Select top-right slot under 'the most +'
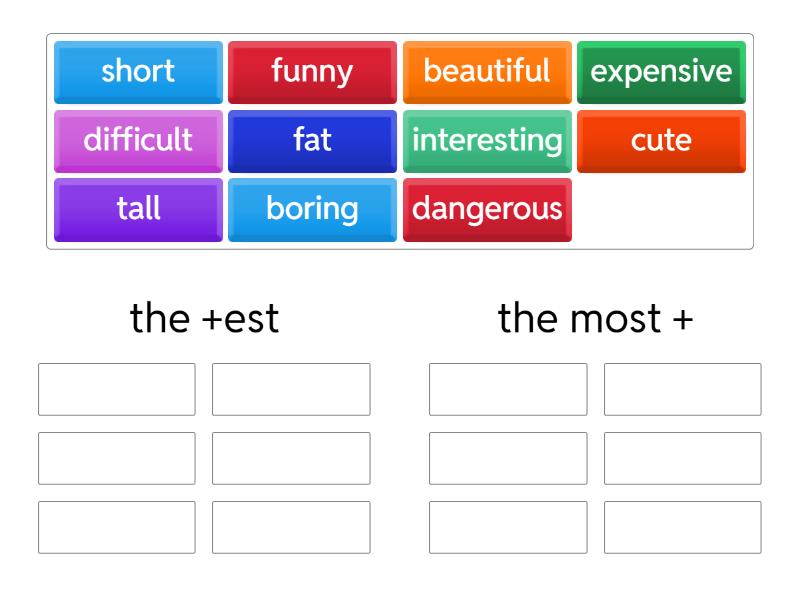Image resolution: width=800 pixels, height=600 pixels. click(x=682, y=389)
